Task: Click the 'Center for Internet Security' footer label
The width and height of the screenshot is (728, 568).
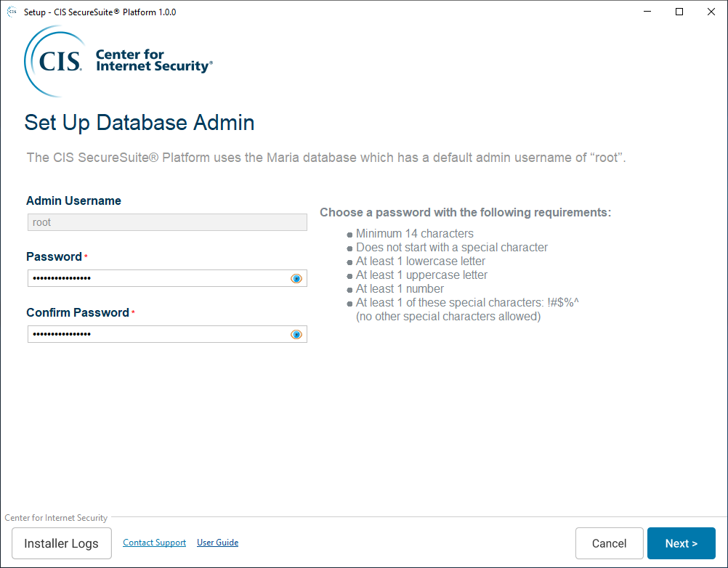Action: [56, 518]
